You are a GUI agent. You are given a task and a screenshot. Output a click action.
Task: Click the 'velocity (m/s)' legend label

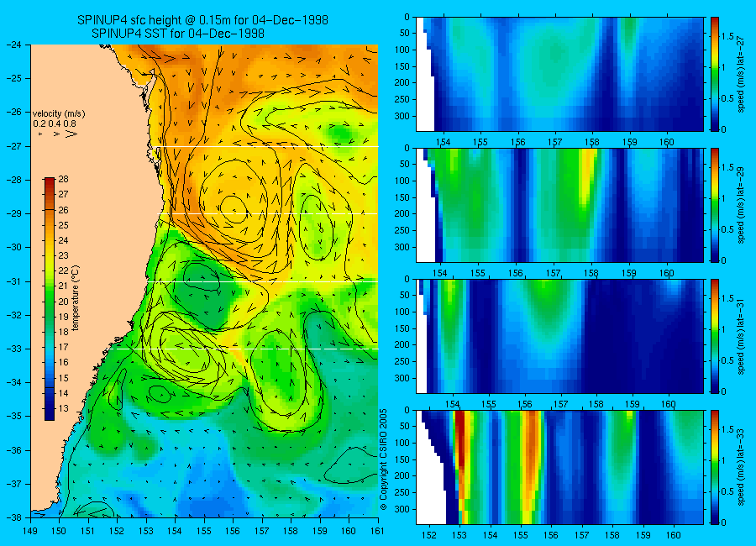tap(59, 114)
